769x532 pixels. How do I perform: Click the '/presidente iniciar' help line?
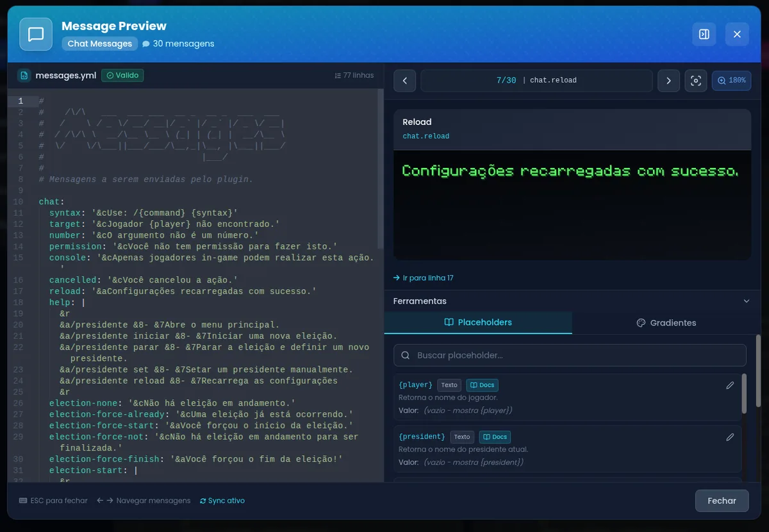pyautogui.click(x=199, y=336)
